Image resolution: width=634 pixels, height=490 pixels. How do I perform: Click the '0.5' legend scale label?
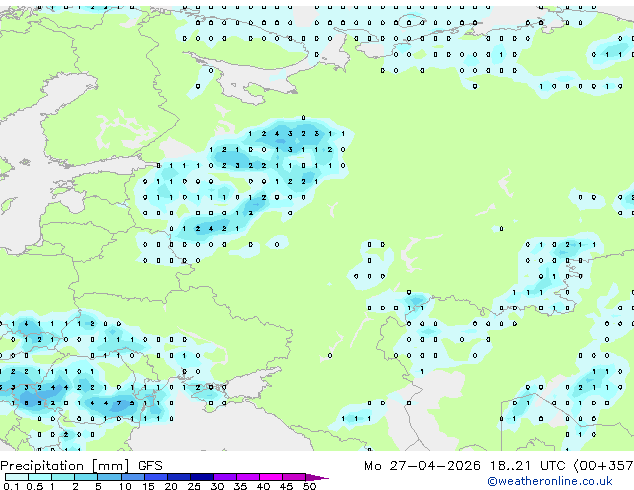point(35,486)
